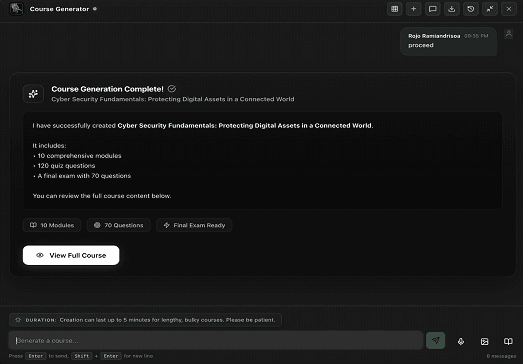Click the 70 Questions chip
The height and width of the screenshot is (364, 523).
[x=118, y=225]
